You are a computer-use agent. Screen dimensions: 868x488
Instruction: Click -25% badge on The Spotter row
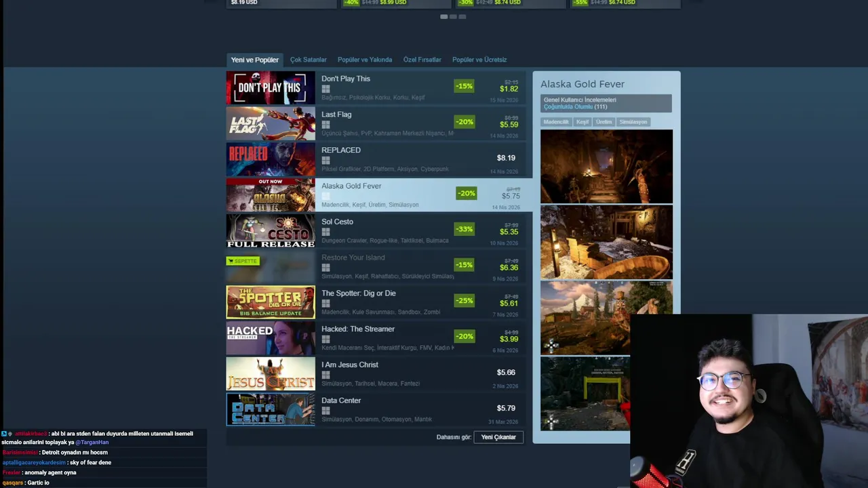tap(464, 300)
